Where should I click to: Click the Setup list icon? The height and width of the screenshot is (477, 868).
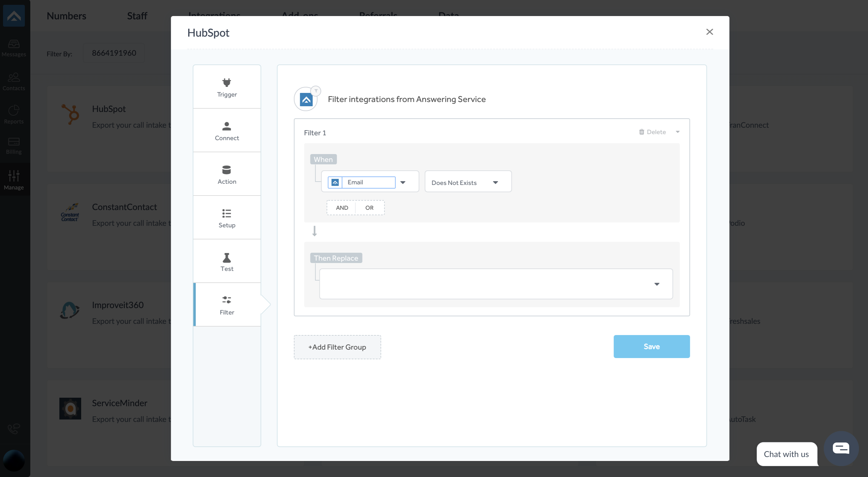pyautogui.click(x=227, y=213)
